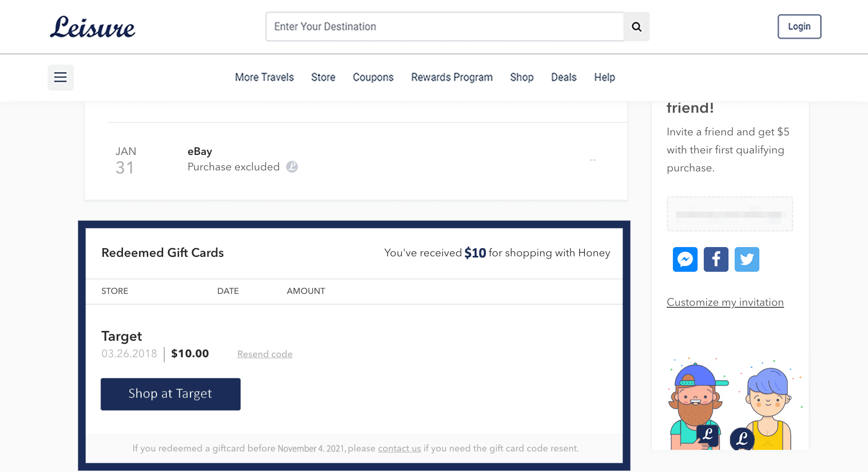
Task: Share invitation via Messenger icon
Action: click(685, 259)
